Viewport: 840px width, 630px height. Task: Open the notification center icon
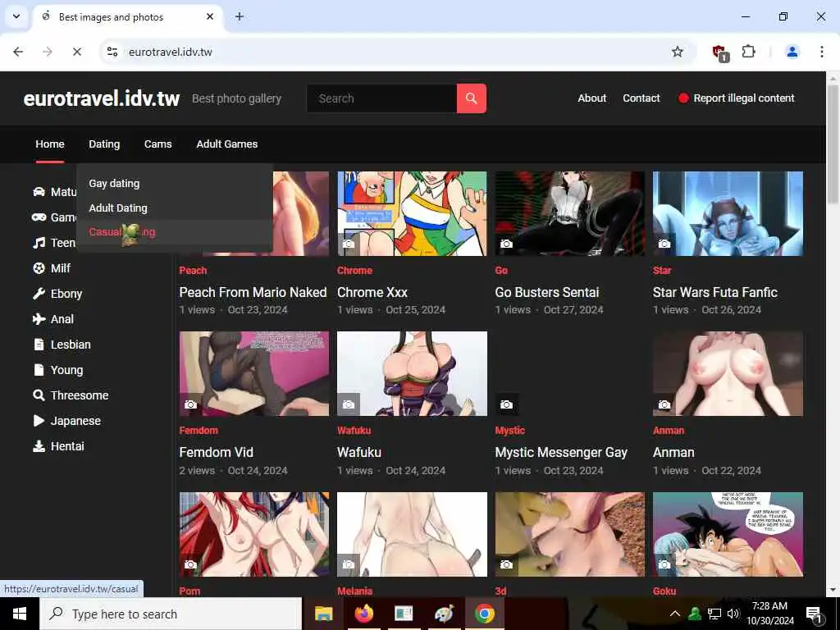(814, 614)
